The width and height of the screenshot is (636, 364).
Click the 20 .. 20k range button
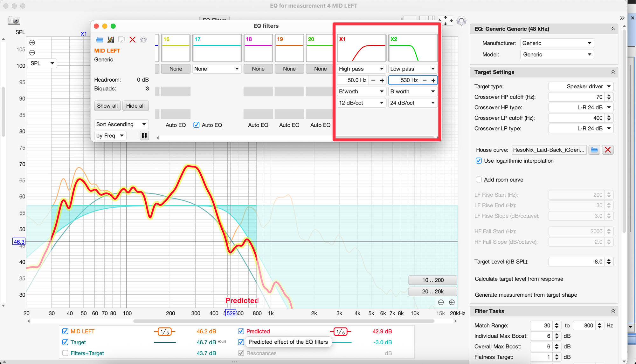pyautogui.click(x=432, y=292)
